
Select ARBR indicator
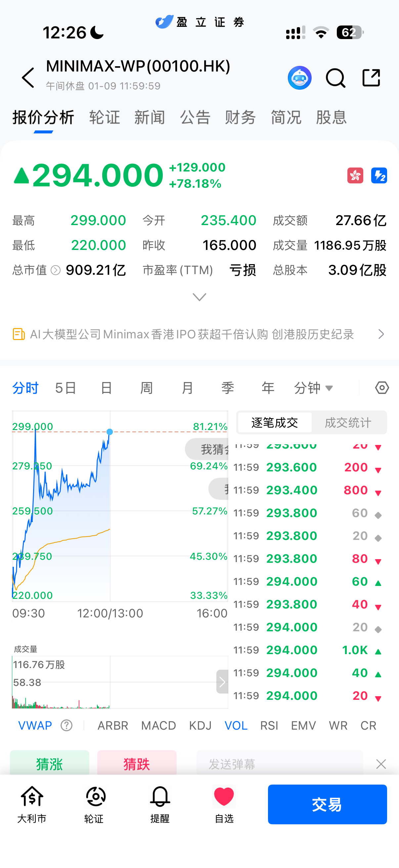pyautogui.click(x=113, y=725)
